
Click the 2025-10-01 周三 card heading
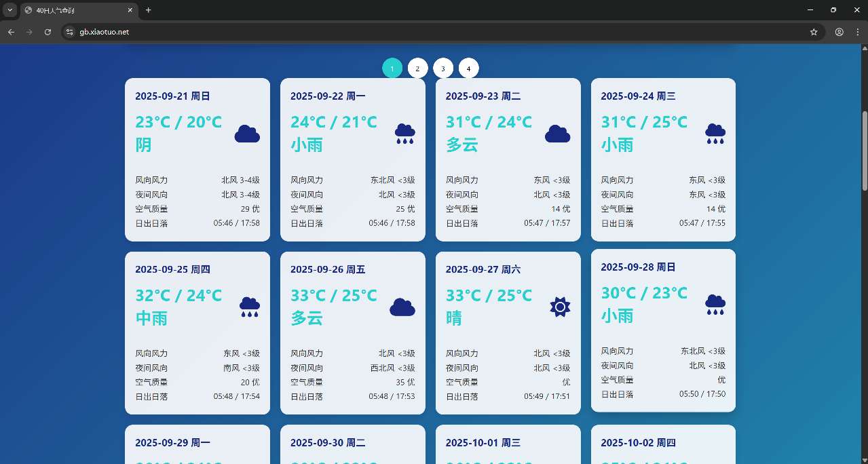coord(483,442)
